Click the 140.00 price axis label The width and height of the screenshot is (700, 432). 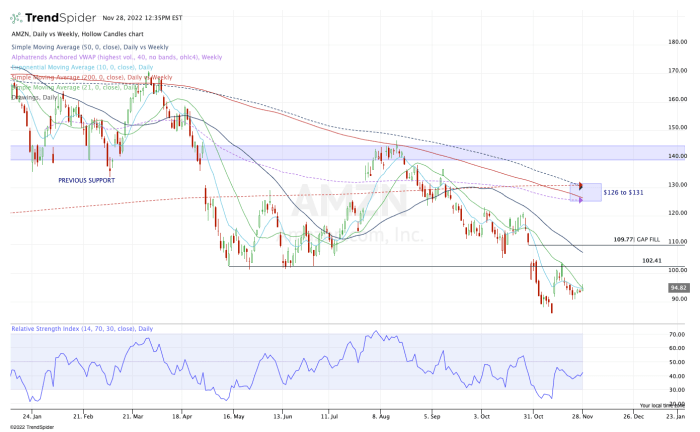pos(677,156)
